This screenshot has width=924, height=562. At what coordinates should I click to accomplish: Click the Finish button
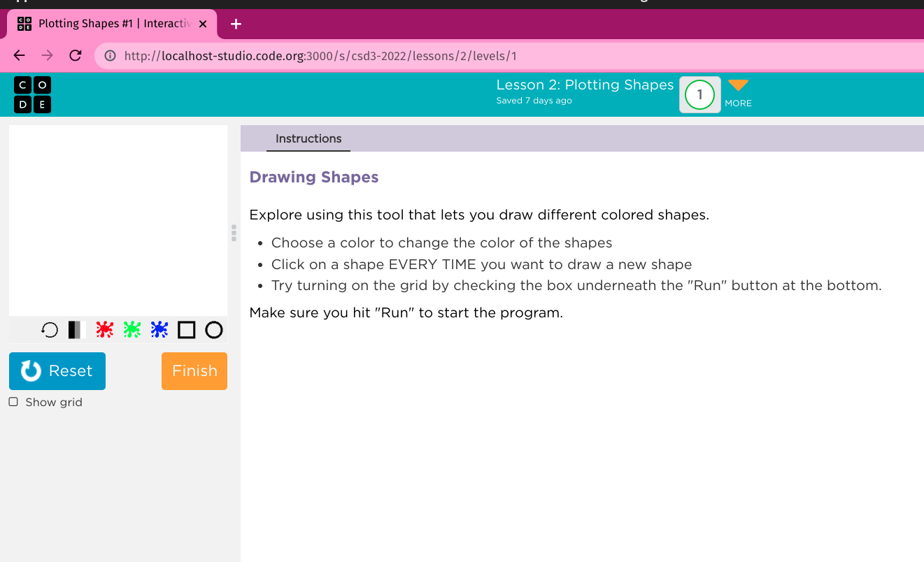point(194,370)
